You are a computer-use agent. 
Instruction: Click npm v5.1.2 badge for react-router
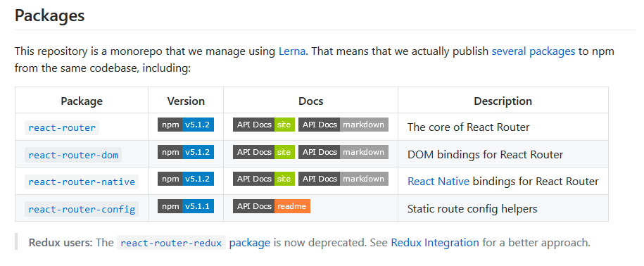pyautogui.click(x=186, y=125)
